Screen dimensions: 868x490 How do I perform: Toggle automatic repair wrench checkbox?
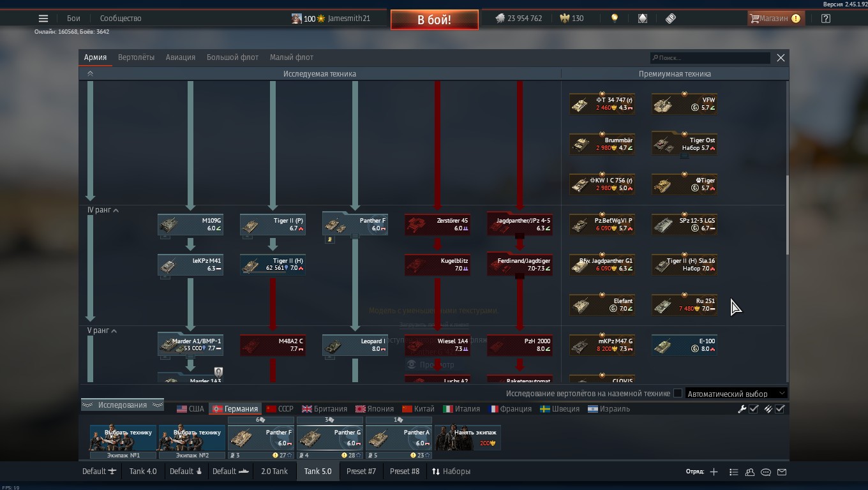753,409
